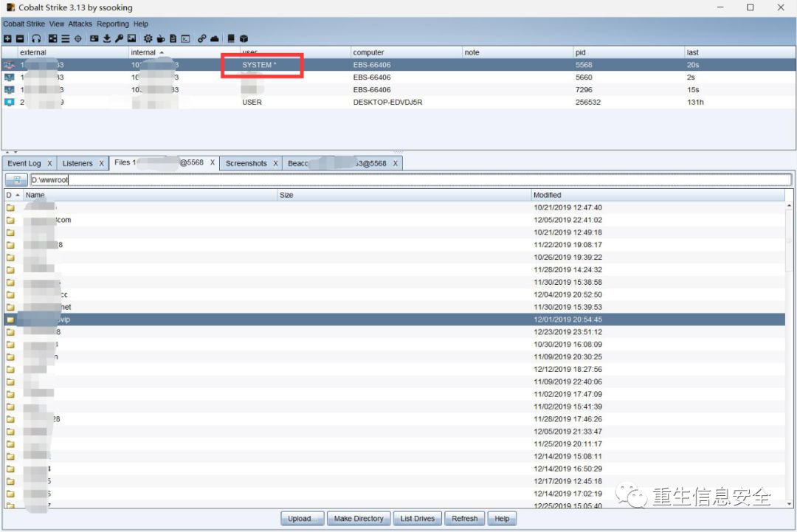
Task: Click the file list vertical scrollbar
Action: [x=790, y=355]
